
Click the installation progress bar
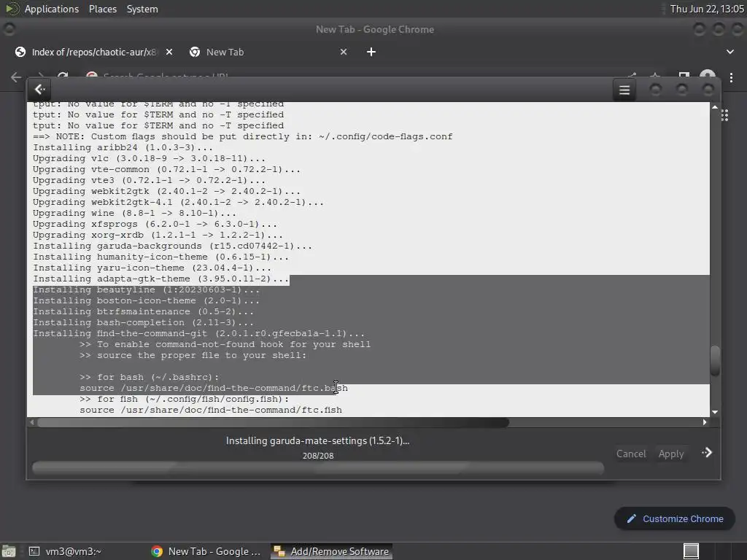pos(318,468)
